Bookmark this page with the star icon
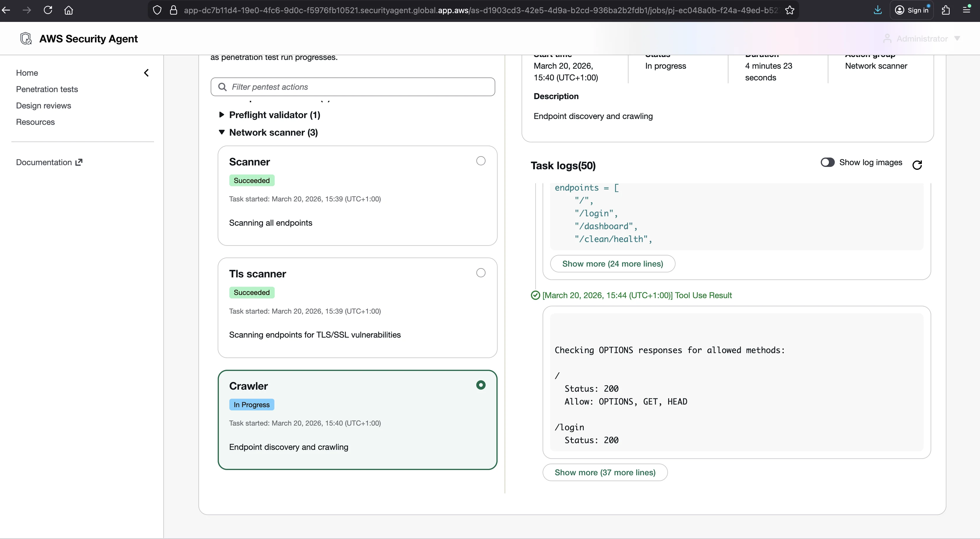This screenshot has width=980, height=539. (x=789, y=10)
